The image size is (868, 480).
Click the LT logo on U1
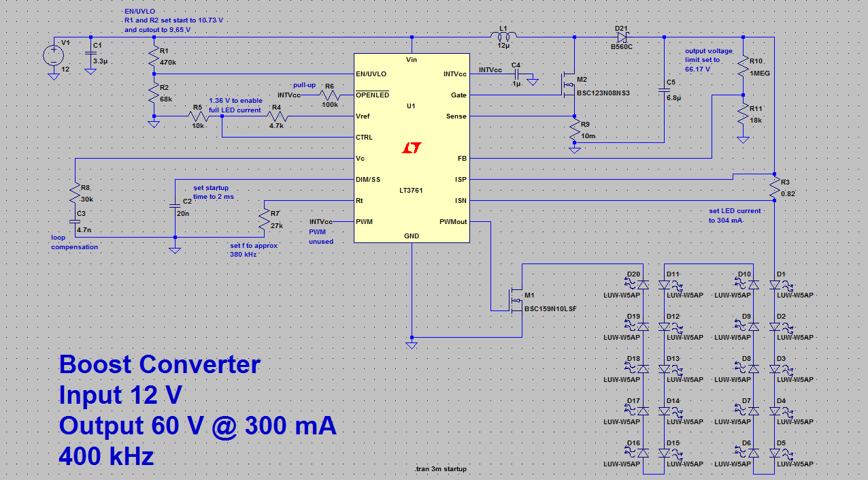point(412,148)
